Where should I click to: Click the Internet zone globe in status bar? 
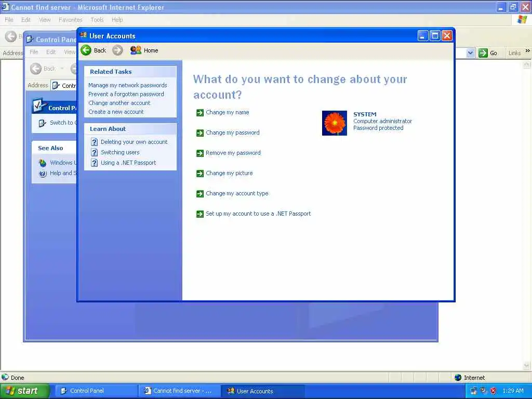coord(458,377)
